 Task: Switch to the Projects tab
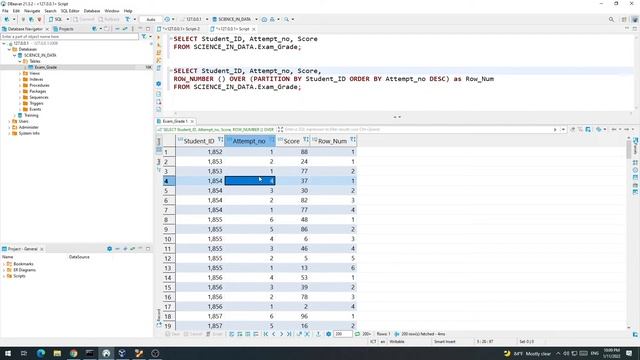64,29
